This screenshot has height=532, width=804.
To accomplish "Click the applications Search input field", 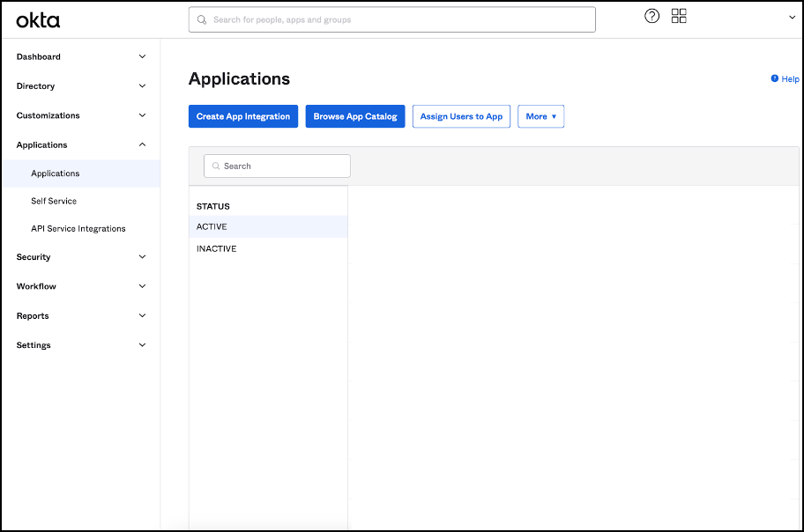I will click(x=282, y=166).
